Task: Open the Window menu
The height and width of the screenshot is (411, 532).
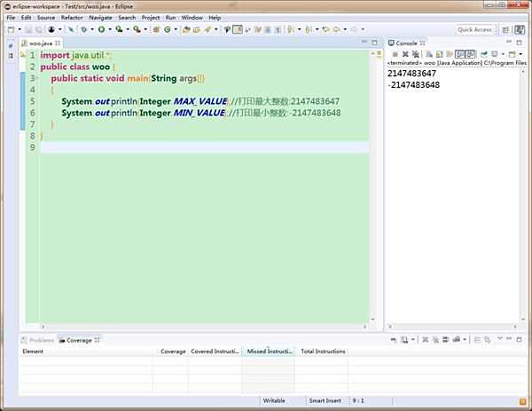Action: pyautogui.click(x=192, y=18)
